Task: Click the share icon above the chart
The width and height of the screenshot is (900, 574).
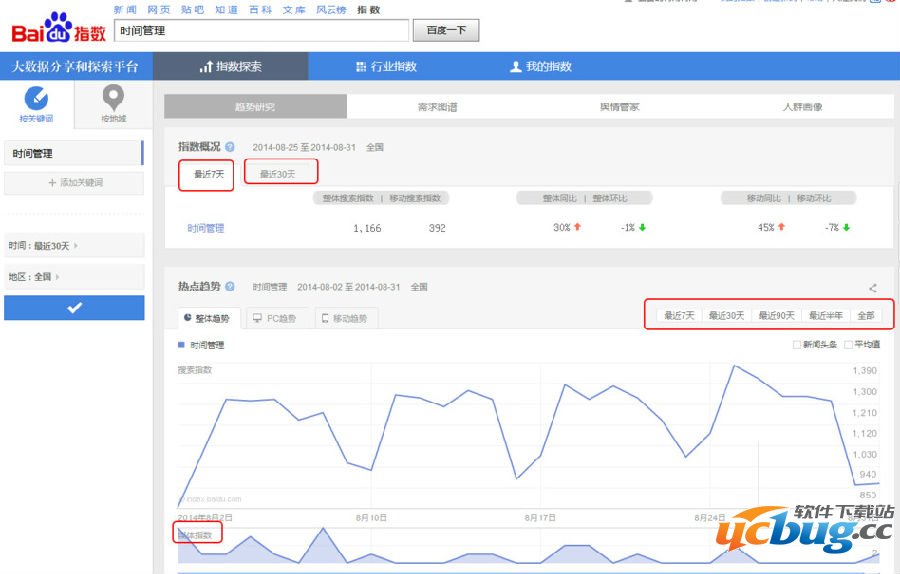Action: [872, 288]
